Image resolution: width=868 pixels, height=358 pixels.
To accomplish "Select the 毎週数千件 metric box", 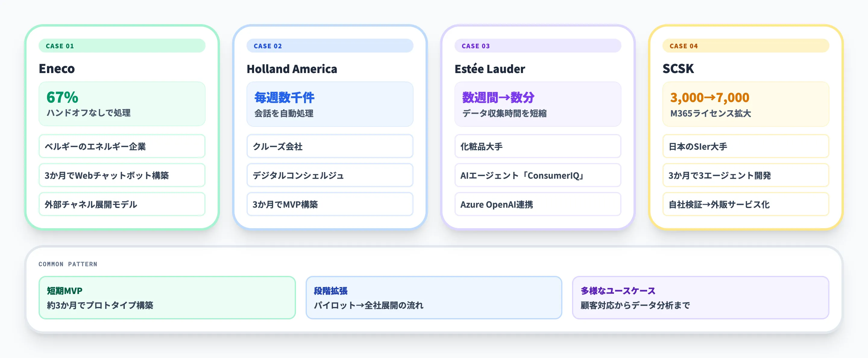I will tap(330, 104).
